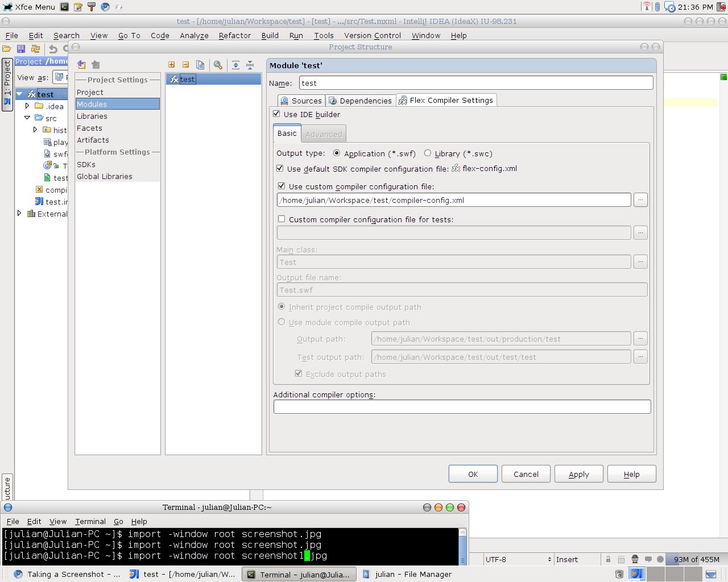
Task: Click the show desktop icon at bottom right
Action: click(x=711, y=574)
